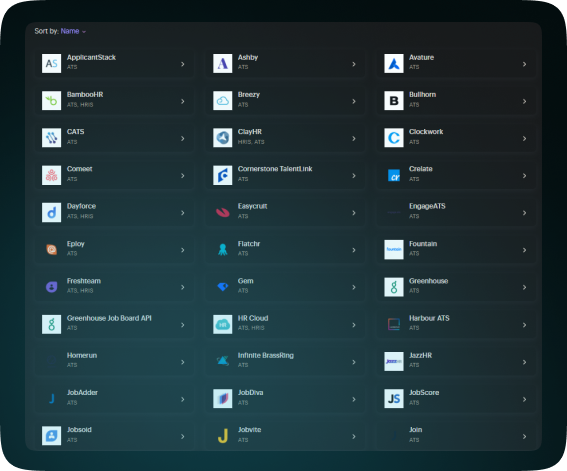Click the Dayforce d logo icon
The height and width of the screenshot is (471, 567).
(x=51, y=212)
